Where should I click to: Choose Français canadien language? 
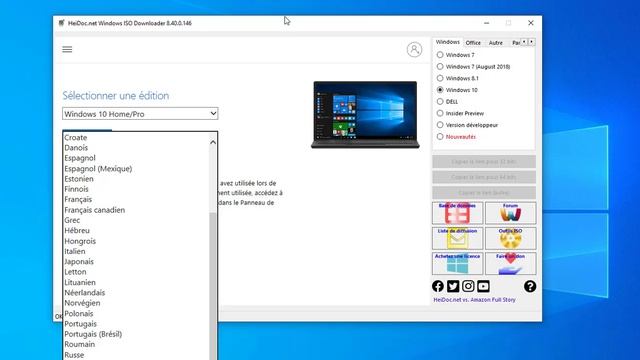(x=136, y=210)
